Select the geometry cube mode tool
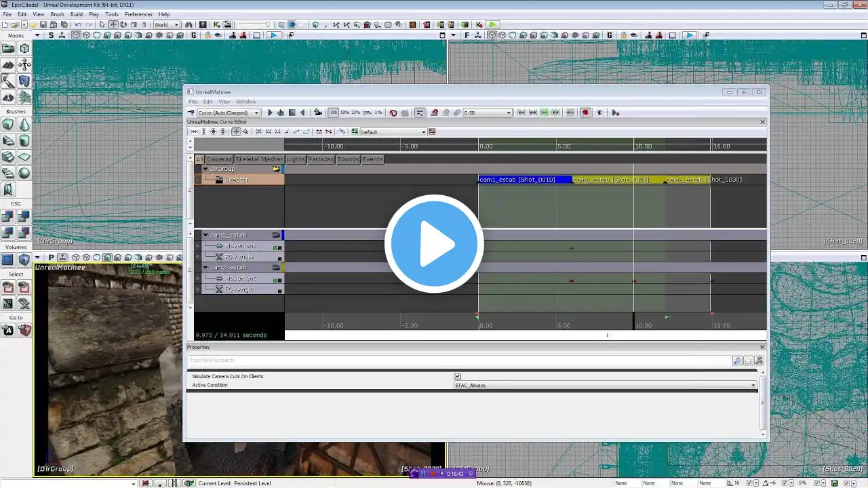Viewport: 868px width, 488px height. coord(24,48)
